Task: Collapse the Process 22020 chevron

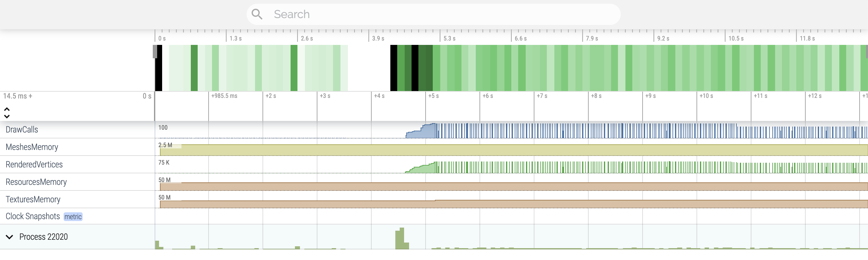Action: point(9,237)
